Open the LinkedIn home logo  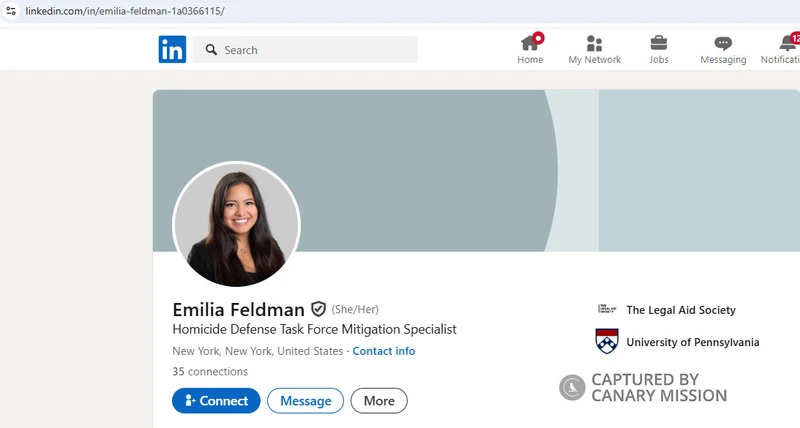pos(172,49)
